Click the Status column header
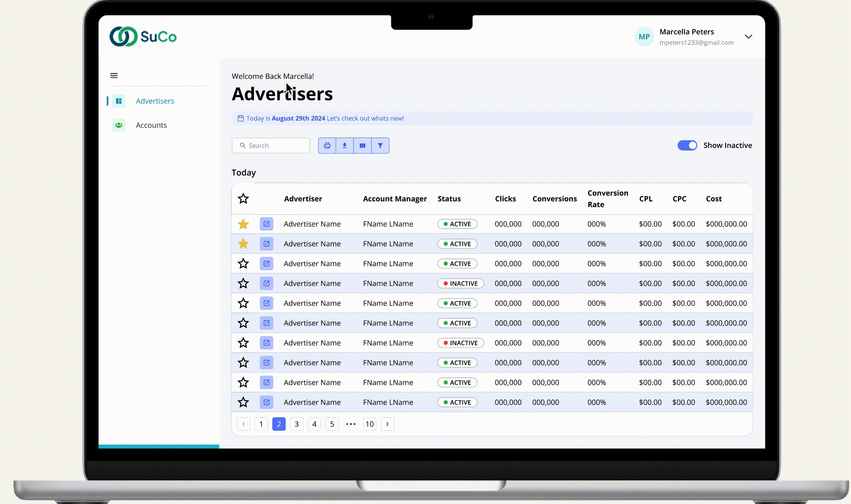Screen dimensions: 851x504 (x=449, y=199)
